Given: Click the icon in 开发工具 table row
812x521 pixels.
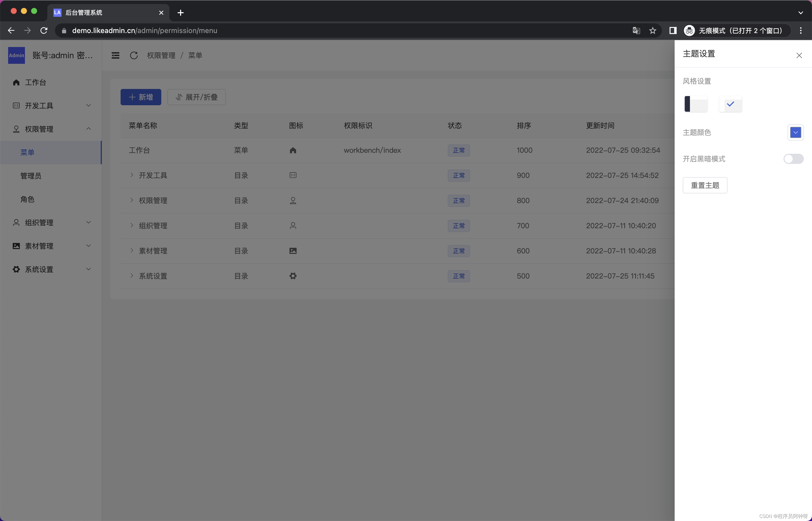Looking at the screenshot, I should pyautogui.click(x=293, y=175).
